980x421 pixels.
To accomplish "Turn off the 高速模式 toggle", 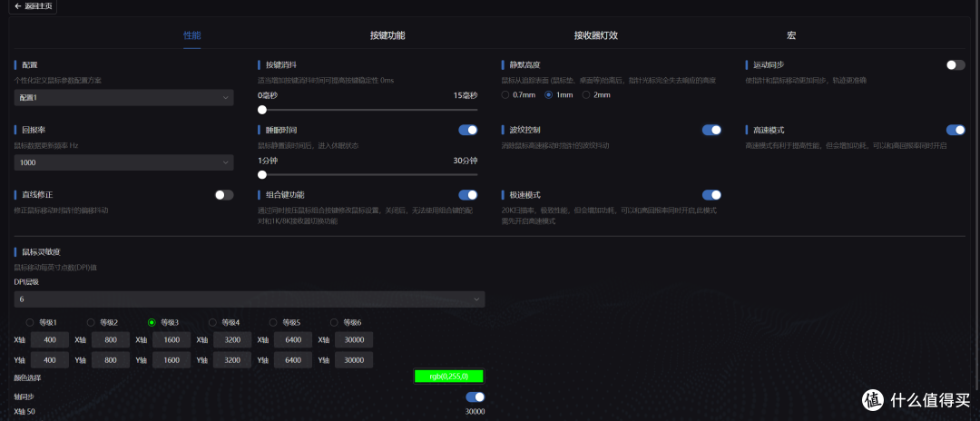I will (x=955, y=130).
